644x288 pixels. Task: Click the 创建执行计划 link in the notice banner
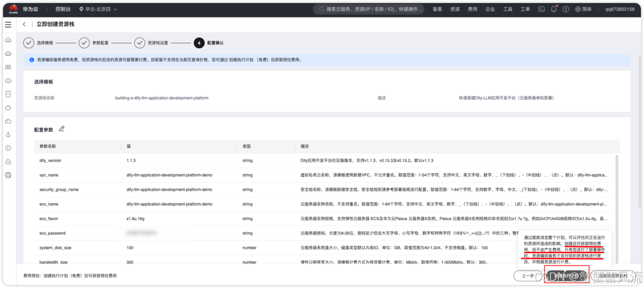click(x=242, y=59)
